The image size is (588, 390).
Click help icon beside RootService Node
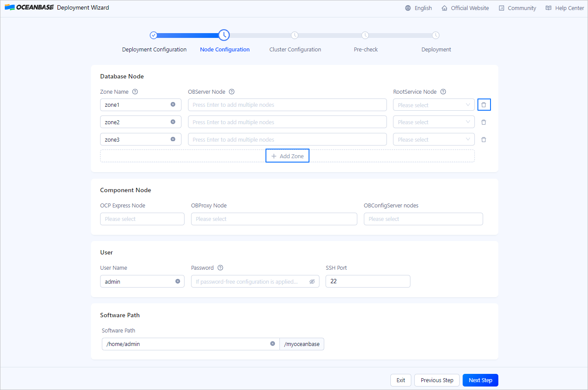(x=443, y=92)
